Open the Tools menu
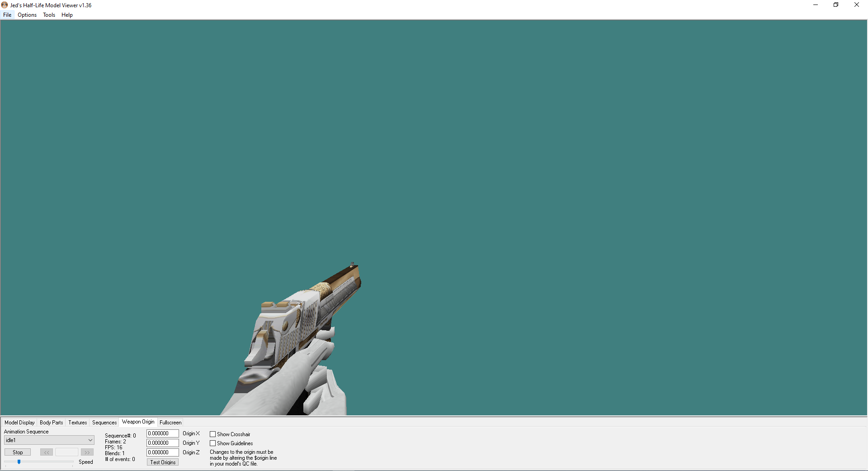 (x=49, y=15)
